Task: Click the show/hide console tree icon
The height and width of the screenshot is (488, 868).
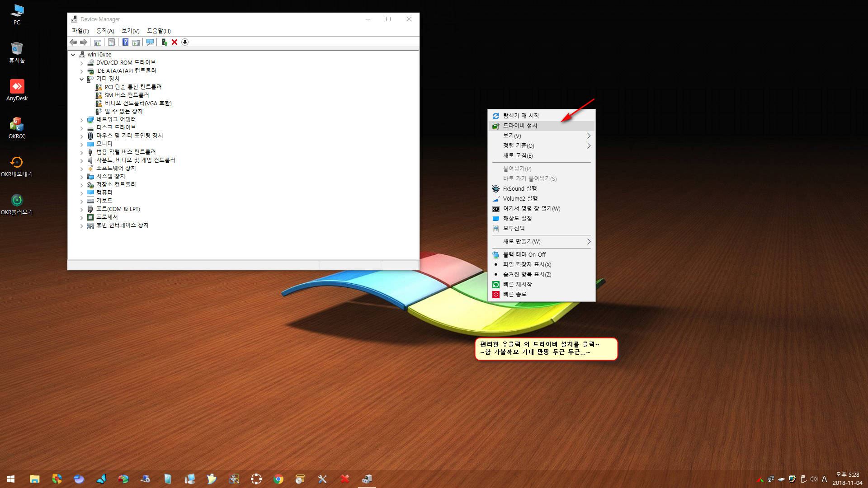Action: (x=97, y=42)
